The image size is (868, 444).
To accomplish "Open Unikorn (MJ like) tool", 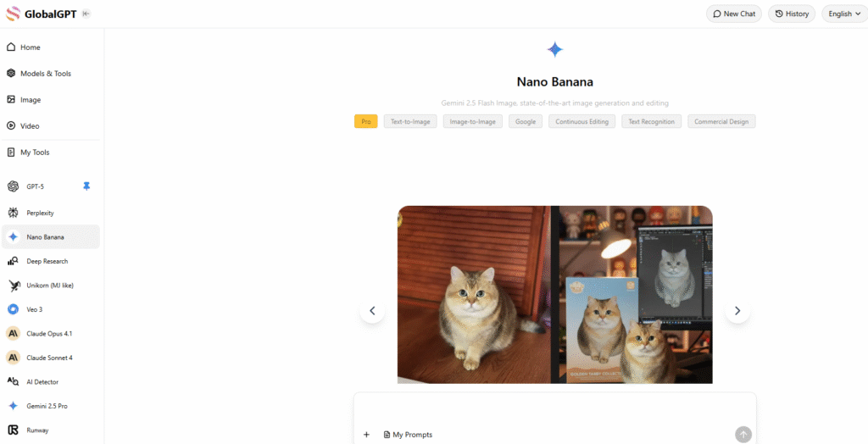I will [51, 285].
